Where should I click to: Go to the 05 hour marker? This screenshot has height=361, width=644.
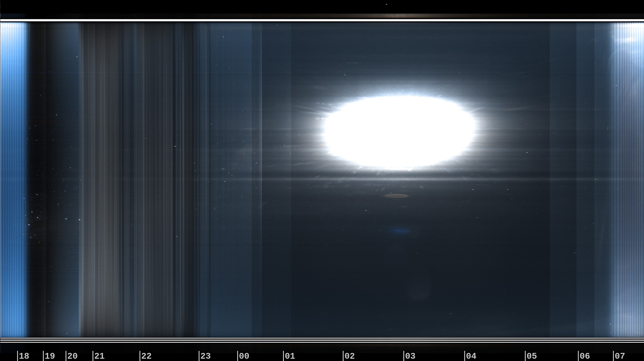532,356
